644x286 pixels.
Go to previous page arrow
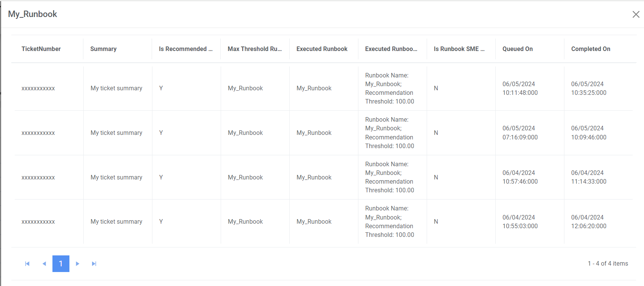pos(44,264)
